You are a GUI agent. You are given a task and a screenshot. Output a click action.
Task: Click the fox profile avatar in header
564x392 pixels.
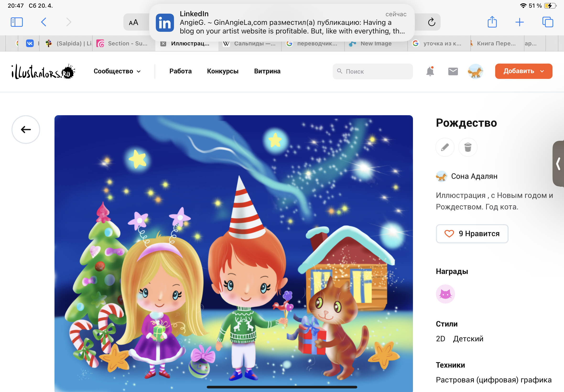coord(475,71)
